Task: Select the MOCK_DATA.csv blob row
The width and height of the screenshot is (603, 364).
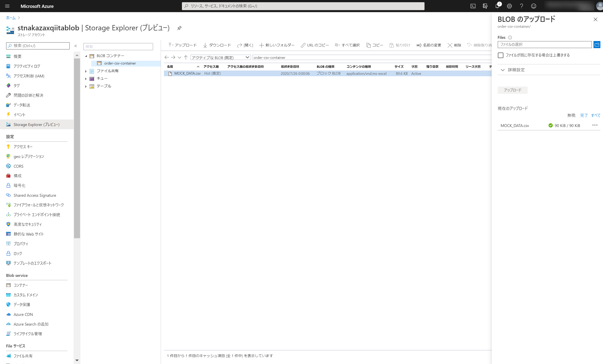Action: coord(187,73)
